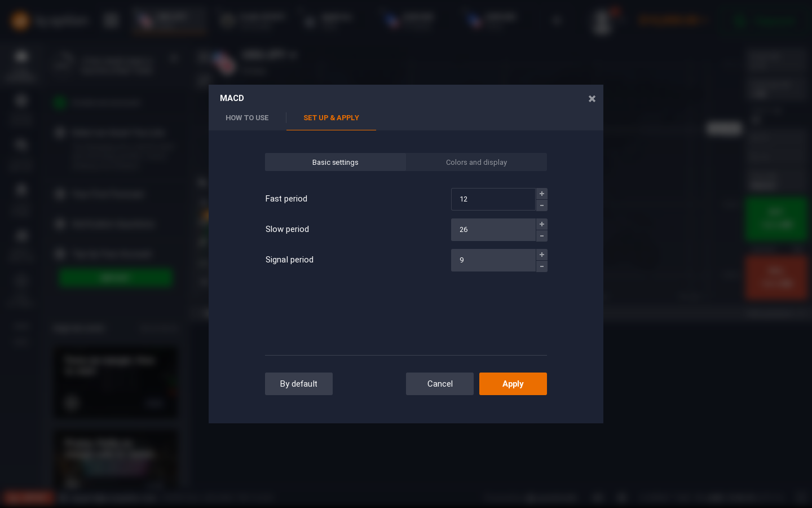Reset settings with By default button
Image resolution: width=812 pixels, height=508 pixels.
(x=299, y=384)
